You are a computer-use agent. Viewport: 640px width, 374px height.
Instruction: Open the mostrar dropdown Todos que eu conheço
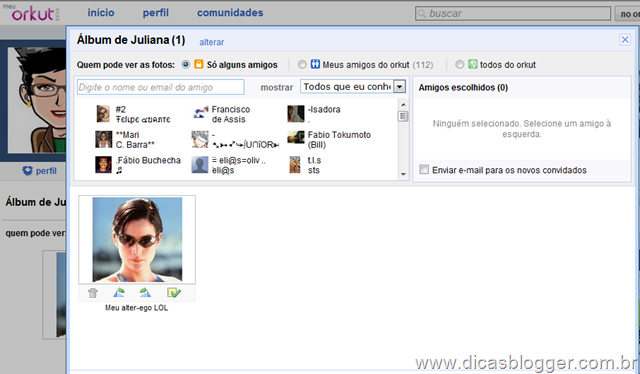tap(353, 87)
